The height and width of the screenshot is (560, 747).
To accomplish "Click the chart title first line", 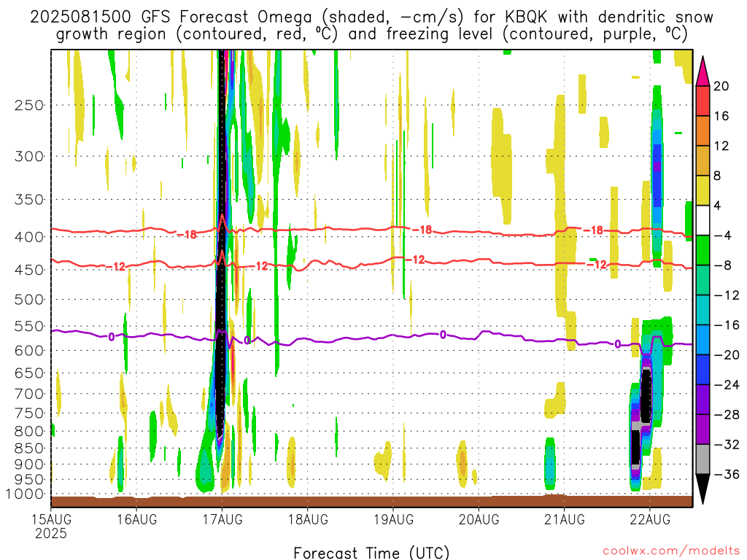I will click(x=371, y=17).
